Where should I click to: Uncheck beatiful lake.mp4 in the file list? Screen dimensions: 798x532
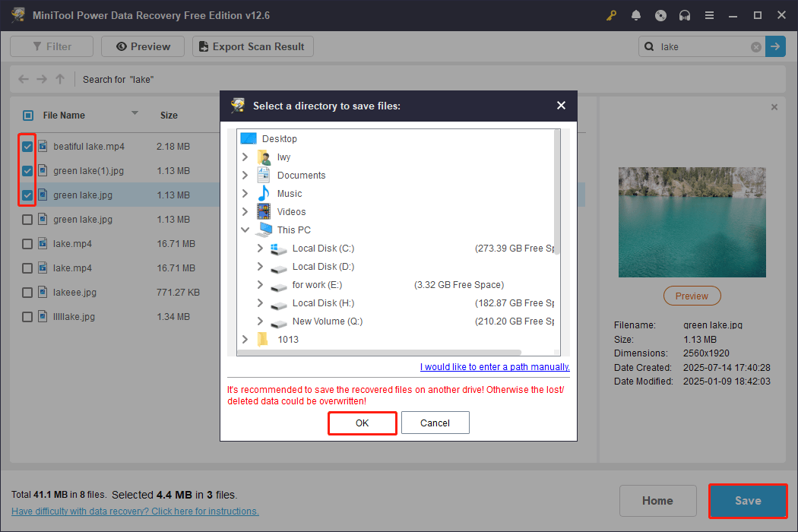tap(27, 146)
